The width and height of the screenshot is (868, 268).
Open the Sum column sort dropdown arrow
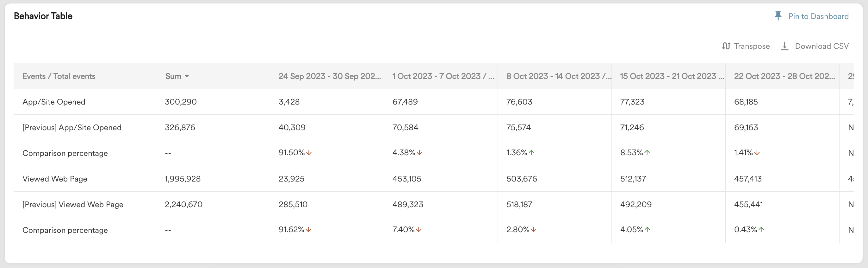coord(187,76)
